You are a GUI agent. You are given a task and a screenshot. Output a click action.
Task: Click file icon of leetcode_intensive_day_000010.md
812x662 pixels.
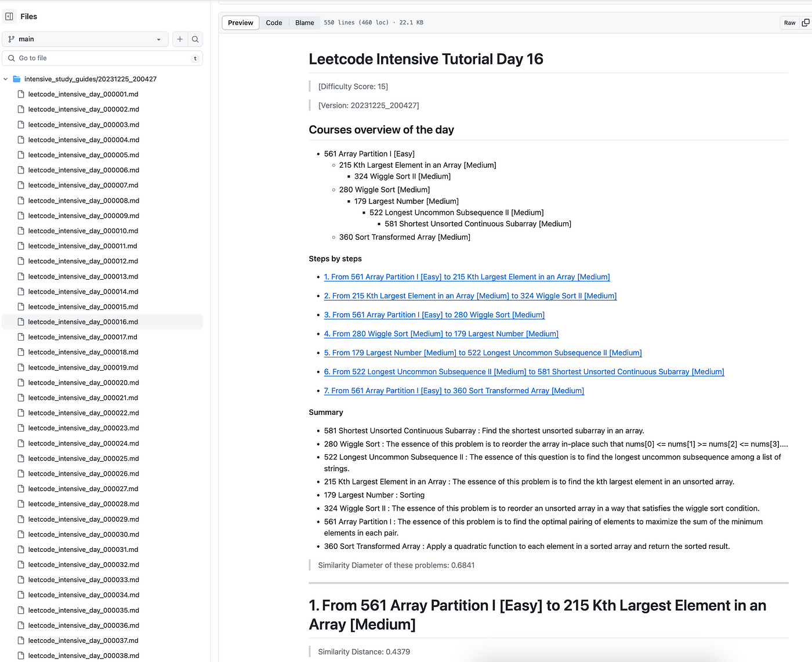(21, 231)
